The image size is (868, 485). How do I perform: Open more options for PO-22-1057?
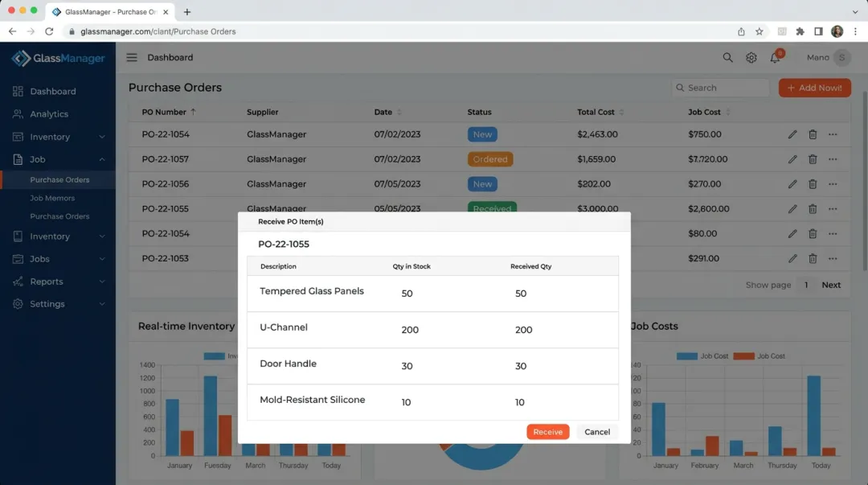pyautogui.click(x=833, y=159)
